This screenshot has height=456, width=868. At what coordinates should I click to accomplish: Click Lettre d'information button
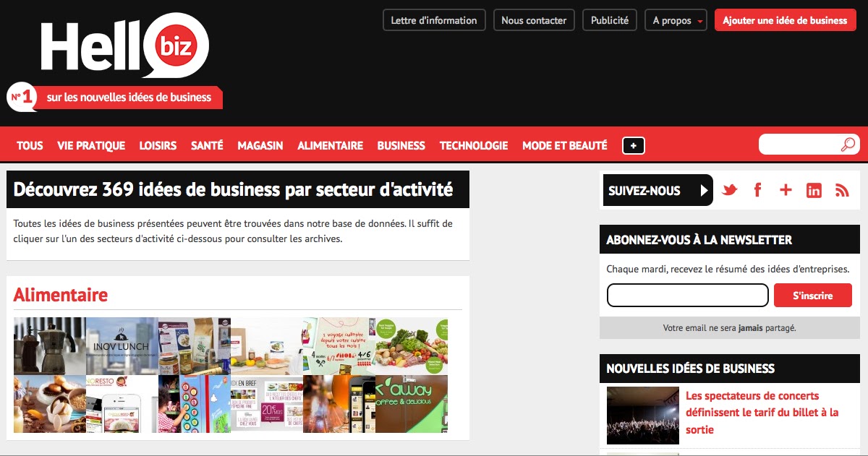434,20
